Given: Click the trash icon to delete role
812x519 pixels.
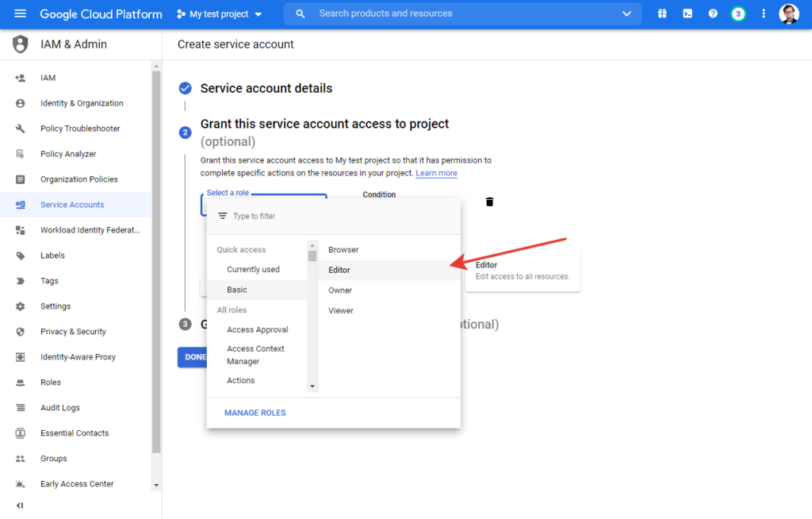Looking at the screenshot, I should 489,202.
